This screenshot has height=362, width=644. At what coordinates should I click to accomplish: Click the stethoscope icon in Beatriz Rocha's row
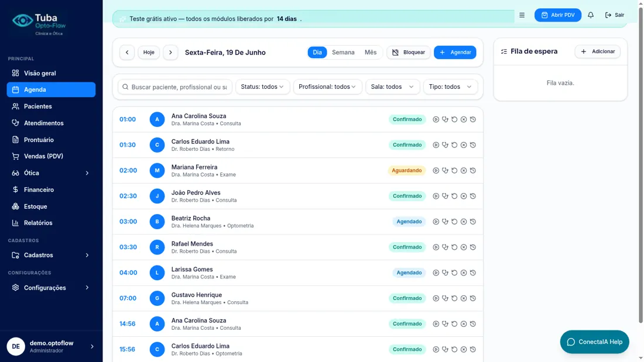(x=445, y=222)
